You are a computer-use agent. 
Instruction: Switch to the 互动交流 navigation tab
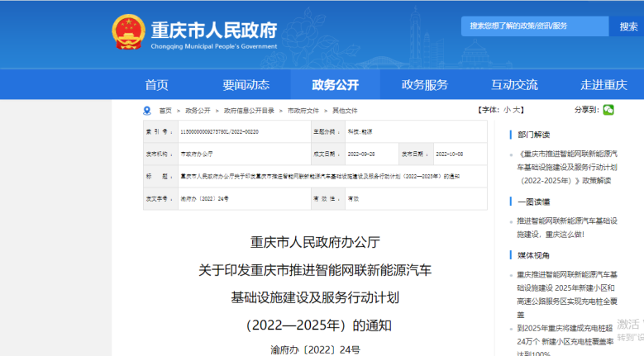(514, 84)
